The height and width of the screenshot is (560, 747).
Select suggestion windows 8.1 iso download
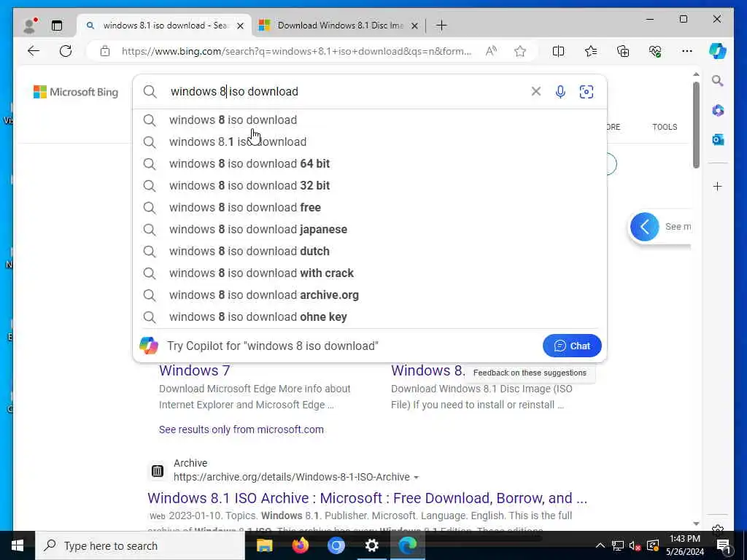pyautogui.click(x=370, y=142)
